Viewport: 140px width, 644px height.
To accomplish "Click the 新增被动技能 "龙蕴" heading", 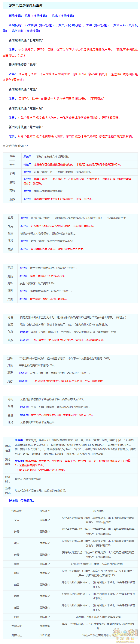I will point(23,89).
